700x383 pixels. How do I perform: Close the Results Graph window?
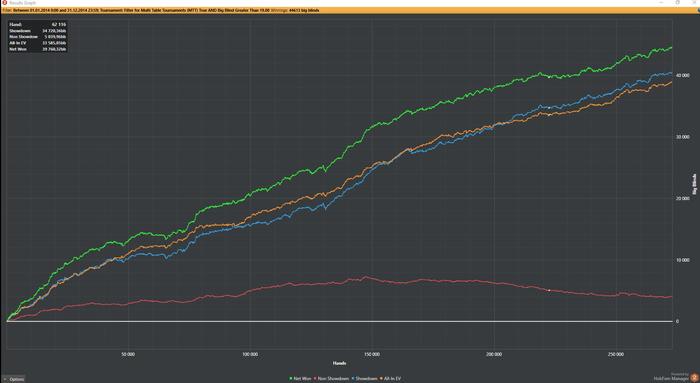coord(693,3)
